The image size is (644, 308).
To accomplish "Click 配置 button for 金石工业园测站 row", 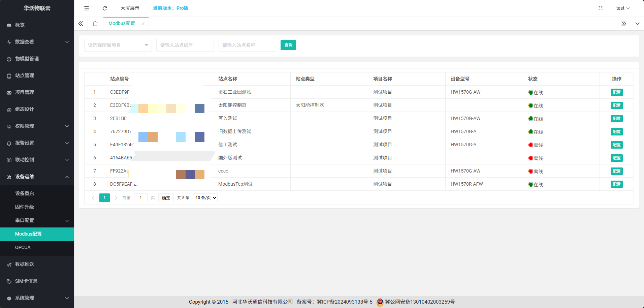I will point(616,92).
